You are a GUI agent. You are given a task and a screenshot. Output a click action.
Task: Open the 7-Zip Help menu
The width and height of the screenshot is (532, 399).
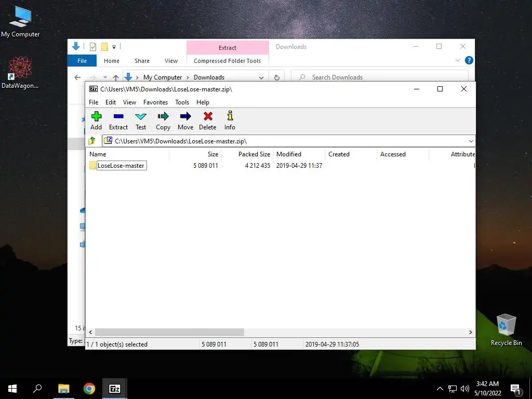click(x=203, y=102)
